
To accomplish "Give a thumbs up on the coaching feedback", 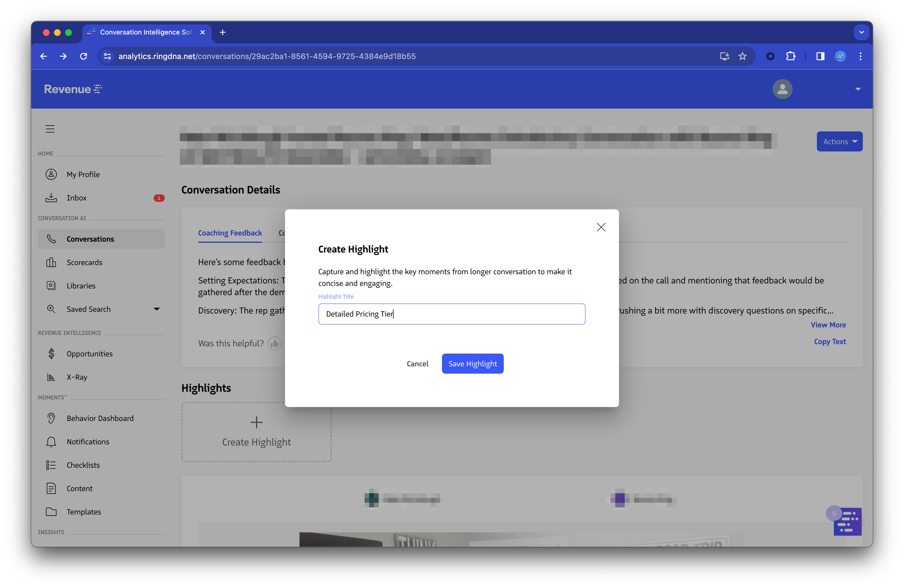I will pyautogui.click(x=275, y=343).
